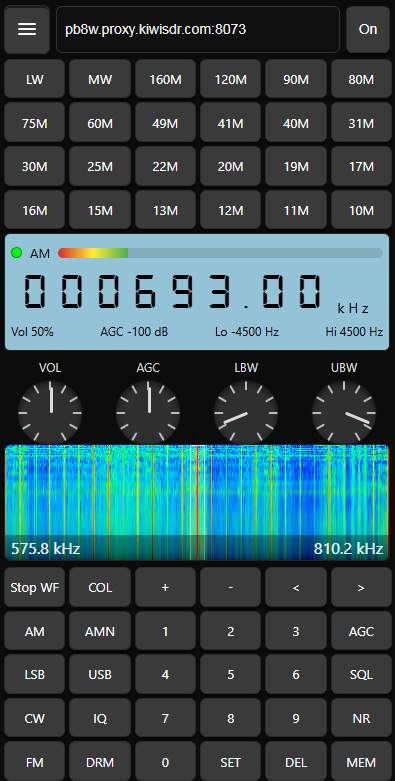395x781 pixels.
Task: Click the AGC dial knob
Action: (x=148, y=412)
